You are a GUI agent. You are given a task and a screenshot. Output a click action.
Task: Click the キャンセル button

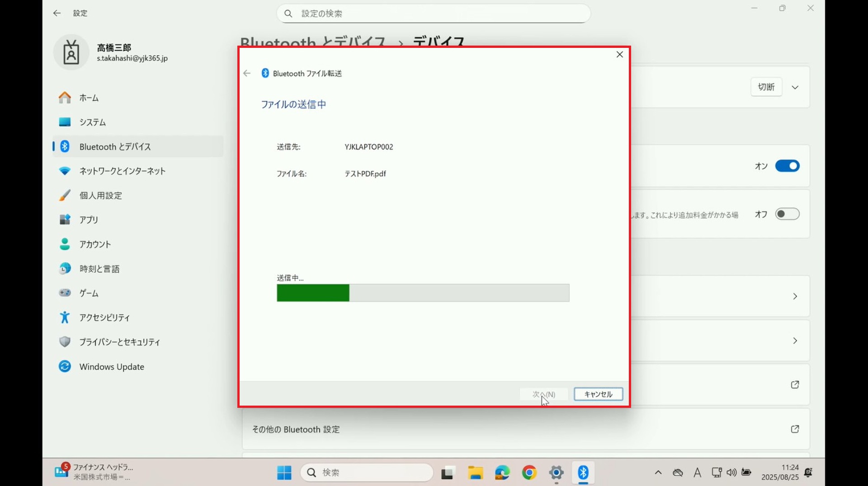tap(598, 394)
